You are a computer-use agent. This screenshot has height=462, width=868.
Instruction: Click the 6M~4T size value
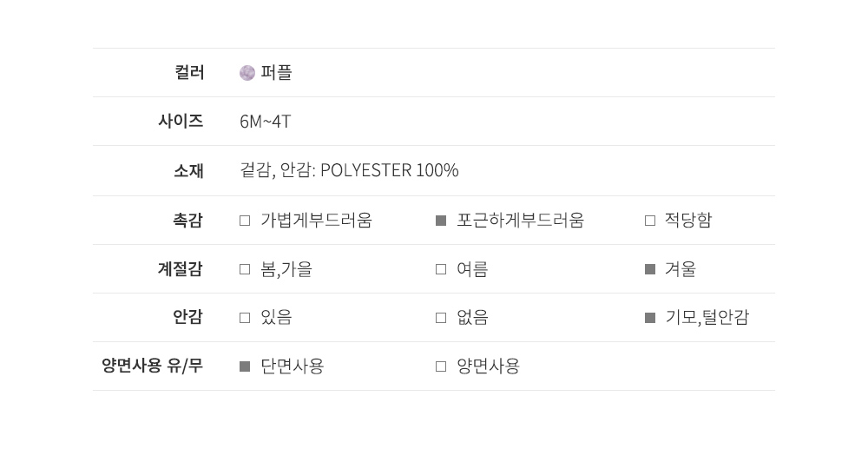[x=265, y=122]
